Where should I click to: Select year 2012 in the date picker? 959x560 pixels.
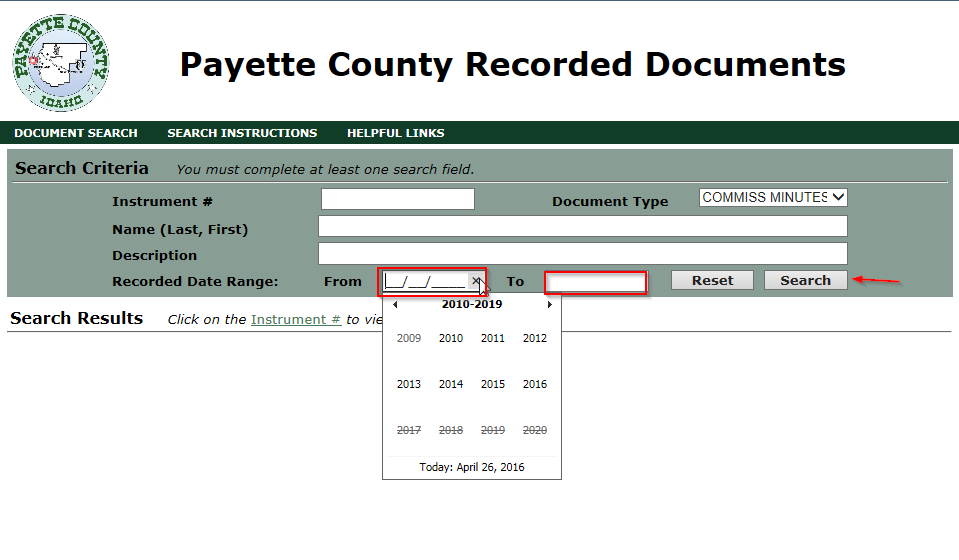535,338
